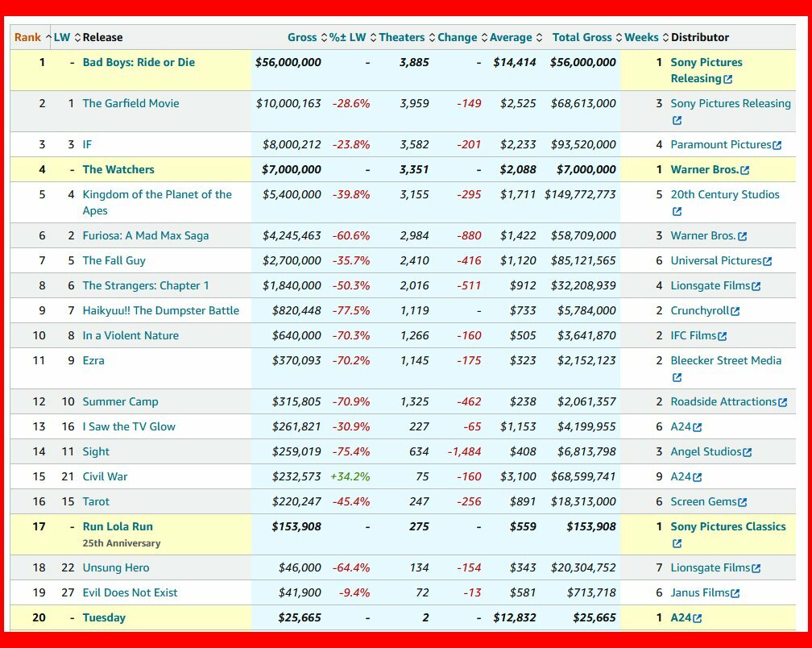Open Janus Films external link icon
The height and width of the screenshot is (648, 812).
point(735,593)
